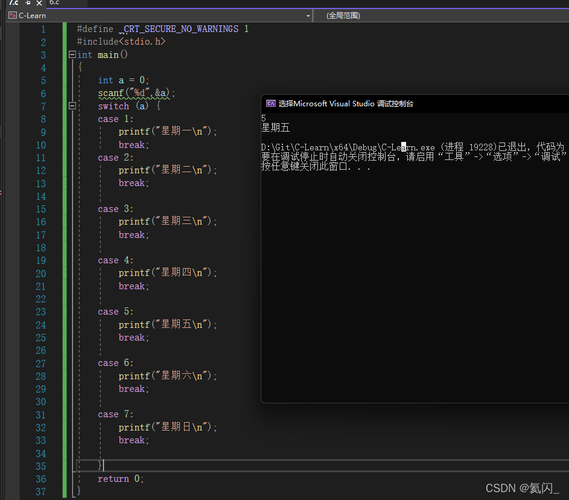Viewport: 569px width, 500px height.
Task: Click the 'case 3:' label
Action: click(115, 209)
